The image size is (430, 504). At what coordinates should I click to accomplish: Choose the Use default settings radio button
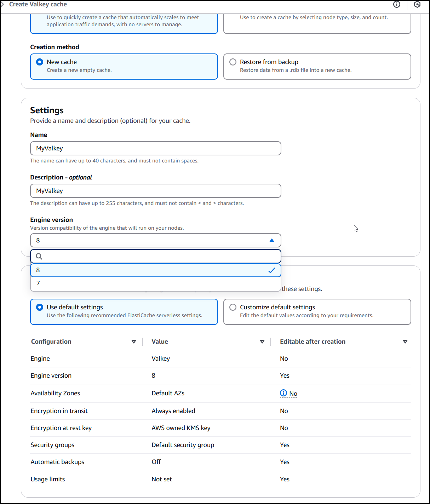pos(40,307)
